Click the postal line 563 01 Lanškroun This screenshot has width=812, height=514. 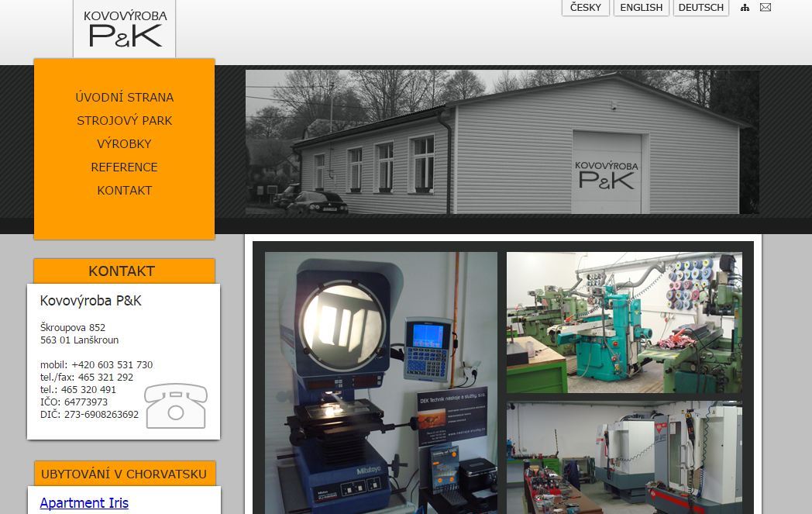click(80, 340)
